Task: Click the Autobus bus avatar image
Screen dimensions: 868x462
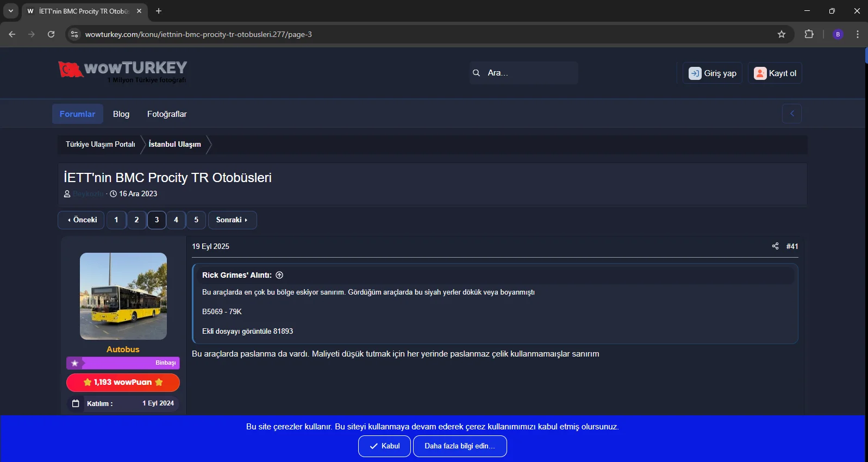Action: pyautogui.click(x=123, y=296)
